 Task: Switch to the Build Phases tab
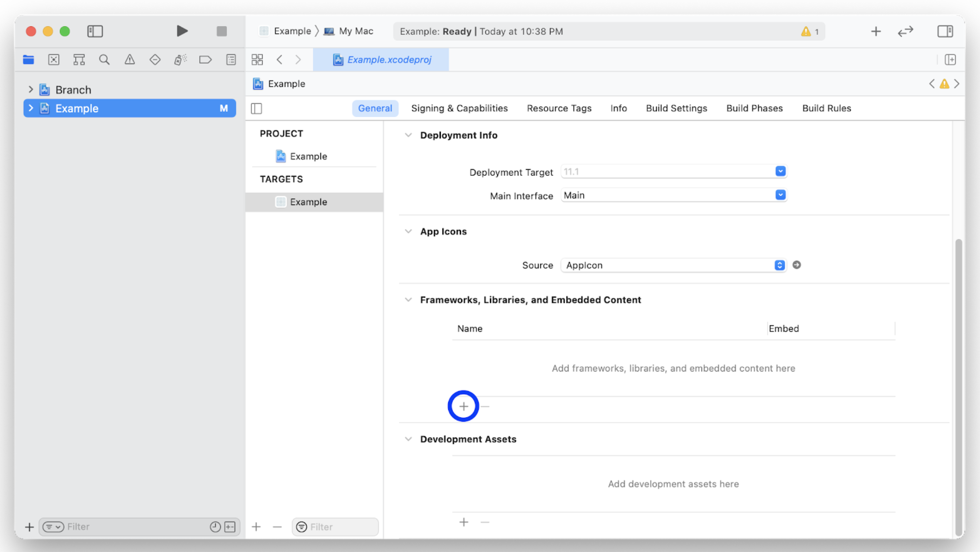click(754, 108)
